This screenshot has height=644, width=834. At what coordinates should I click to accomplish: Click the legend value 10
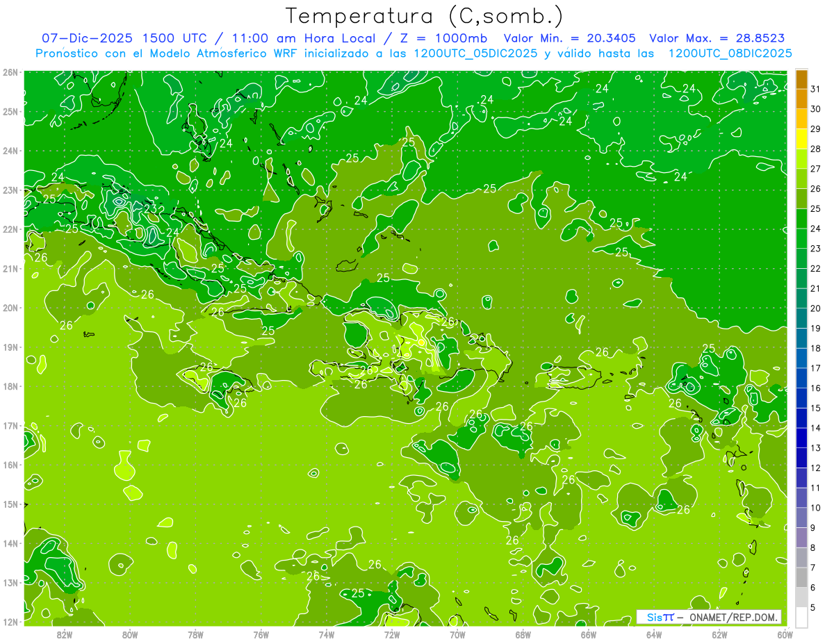coord(815,507)
